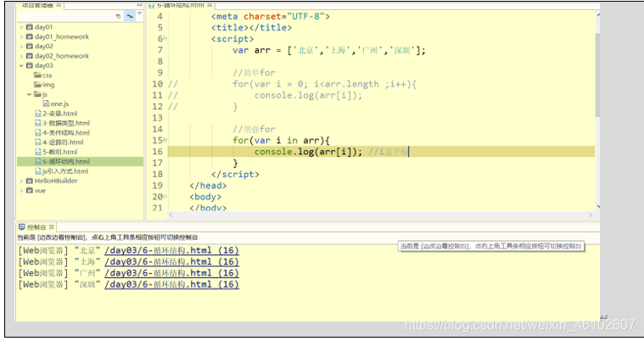The width and height of the screenshot is (644, 341).
Task: Open the 北京 log source link
Action: (171, 250)
